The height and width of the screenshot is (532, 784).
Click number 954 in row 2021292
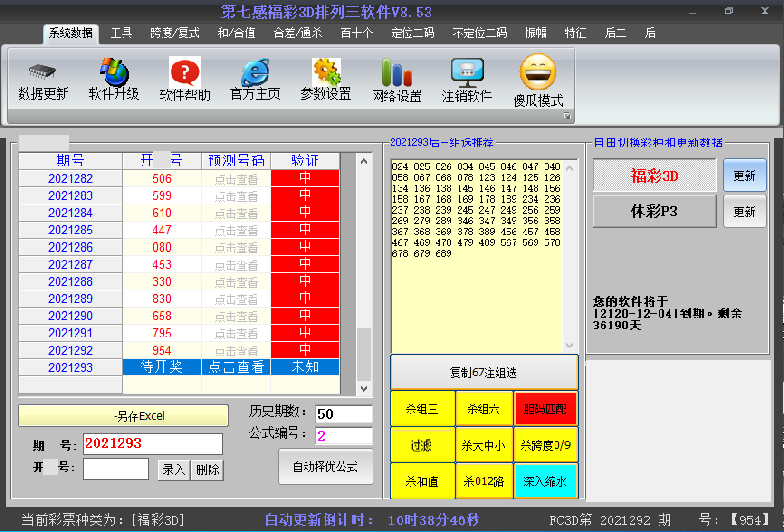point(162,350)
